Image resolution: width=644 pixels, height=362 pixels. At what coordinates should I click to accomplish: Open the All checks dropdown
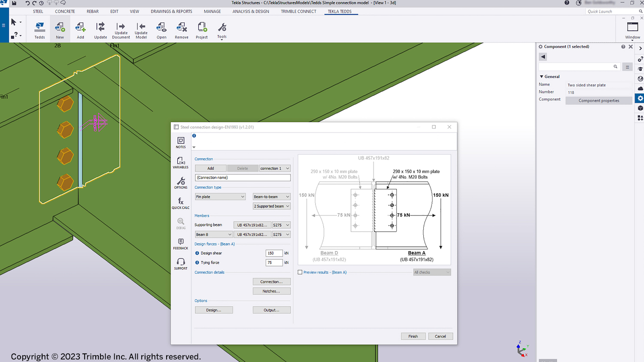pos(431,272)
